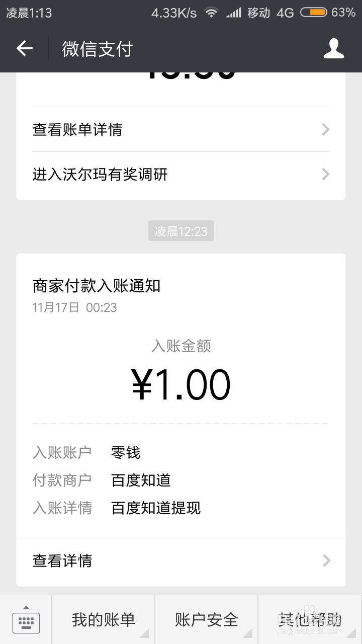Tap the 商家付款入账通知 card title
The image size is (362, 644).
[97, 286]
